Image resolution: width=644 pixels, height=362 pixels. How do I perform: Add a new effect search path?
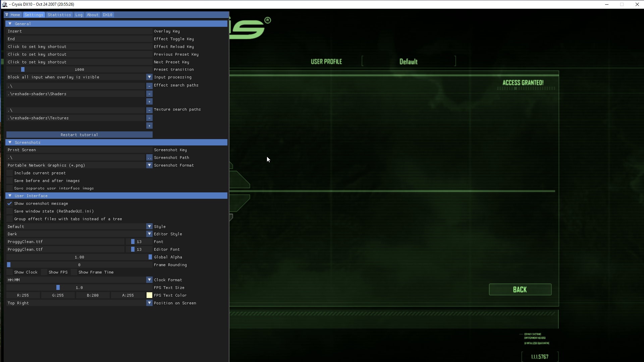[x=149, y=102]
